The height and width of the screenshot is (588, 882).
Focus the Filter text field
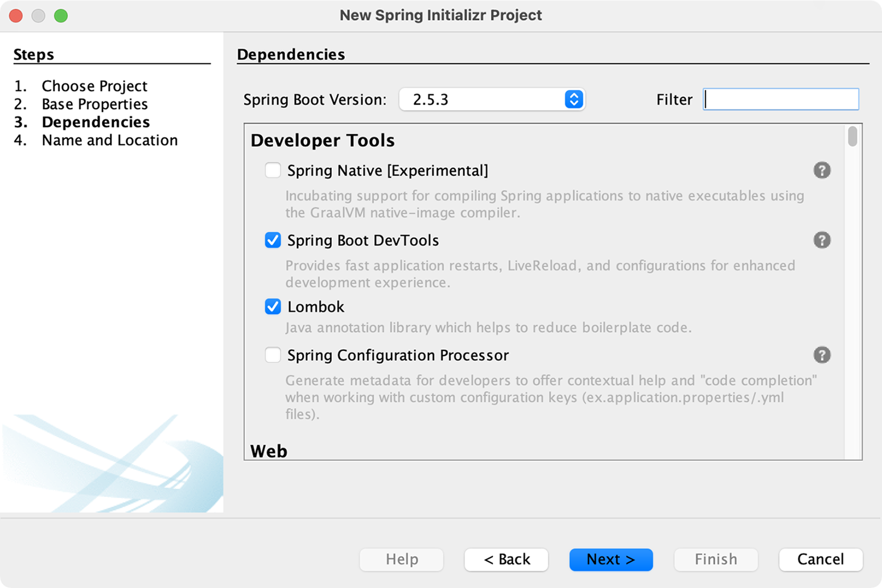click(781, 100)
